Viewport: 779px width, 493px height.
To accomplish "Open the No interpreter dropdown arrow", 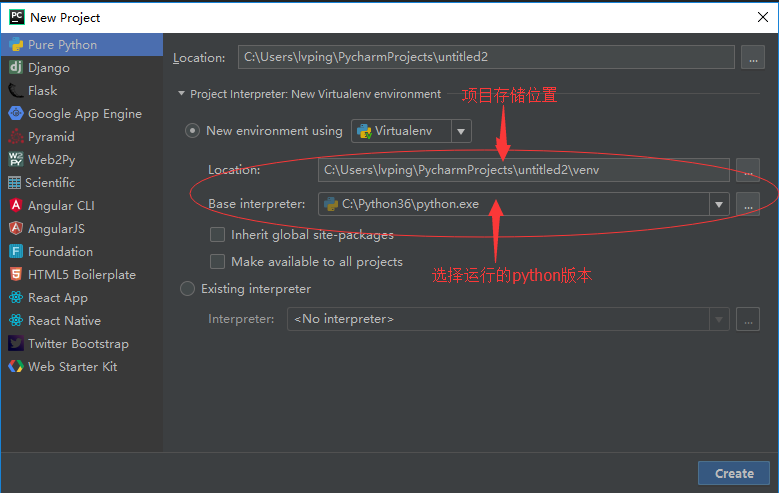I will tap(719, 319).
